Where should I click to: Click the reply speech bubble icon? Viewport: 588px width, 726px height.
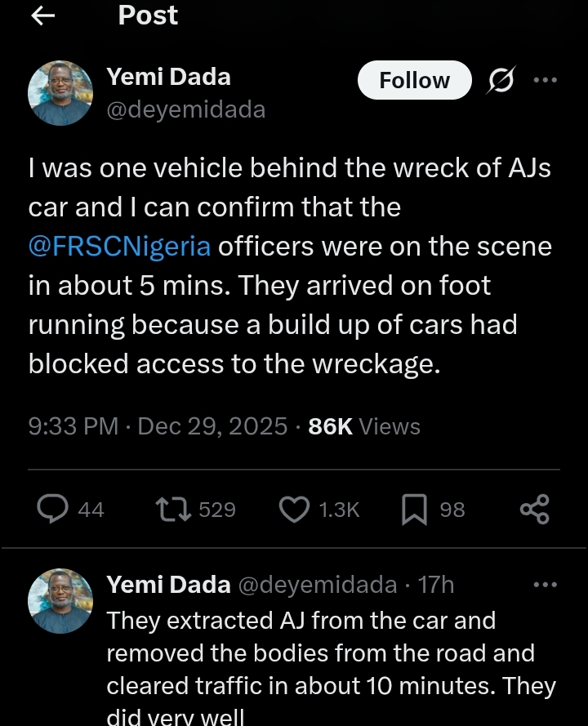[x=54, y=510]
